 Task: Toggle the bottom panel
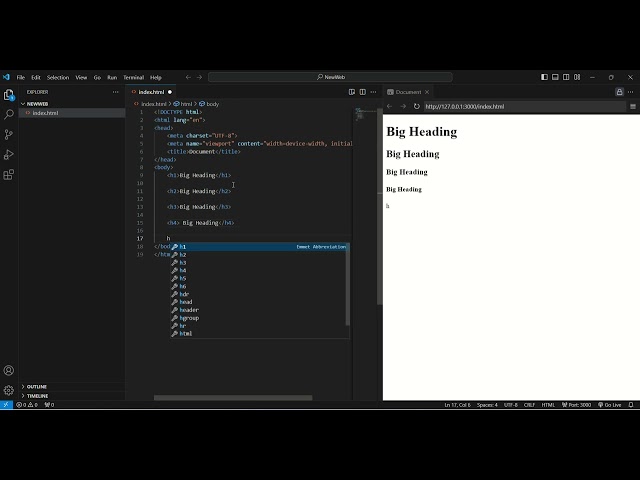(x=555, y=77)
